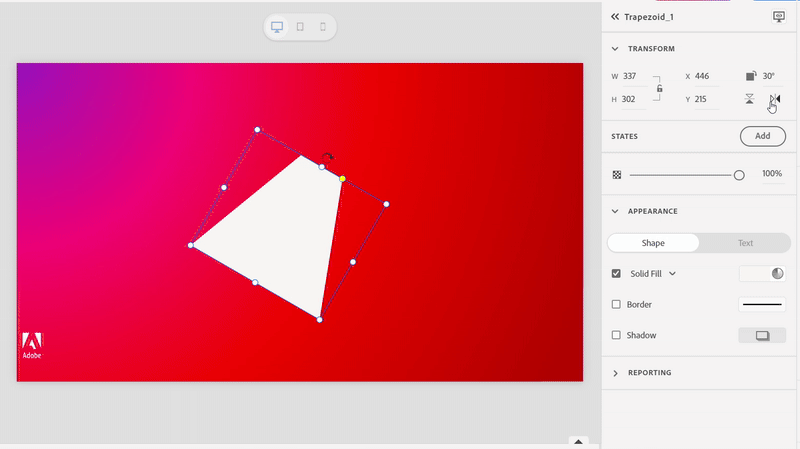Image resolution: width=800 pixels, height=449 pixels.
Task: Click the opacity slider knob
Action: coord(739,176)
